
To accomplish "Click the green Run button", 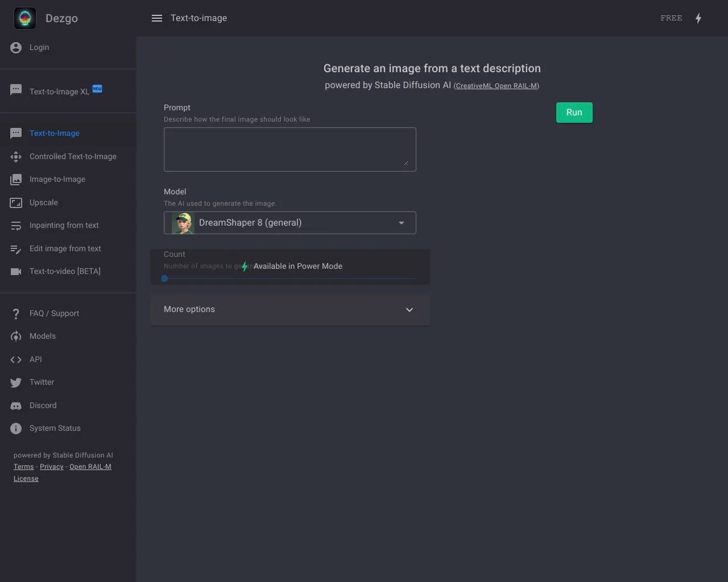I will [x=574, y=113].
